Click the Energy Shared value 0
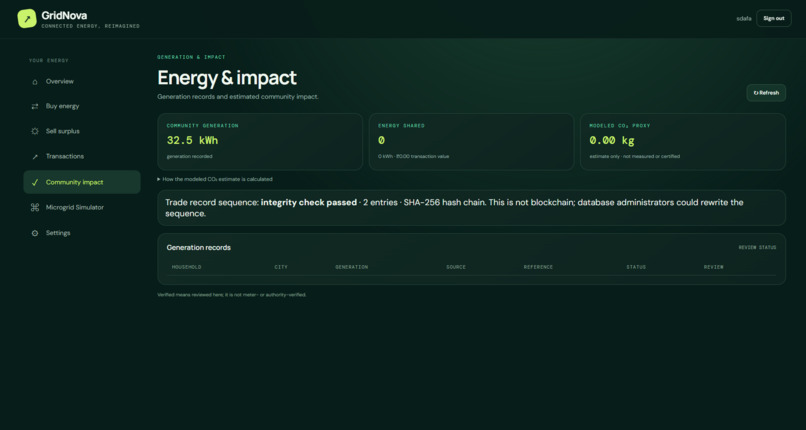This screenshot has width=806, height=430. pos(381,140)
